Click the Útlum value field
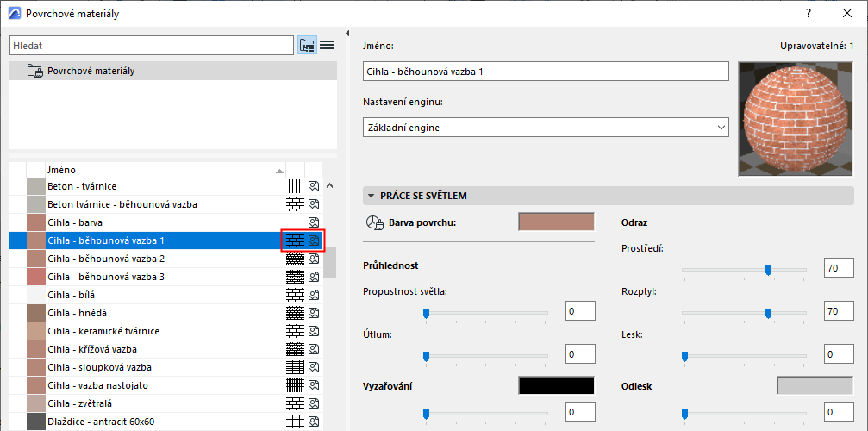The height and width of the screenshot is (431, 868). [580, 353]
